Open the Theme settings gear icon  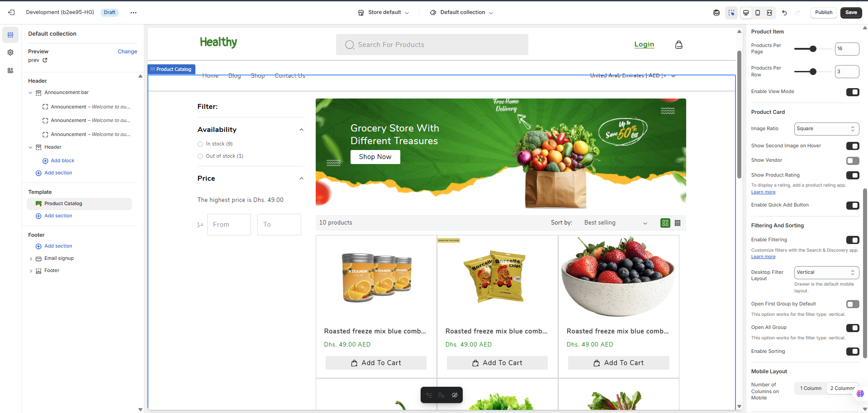click(10, 52)
